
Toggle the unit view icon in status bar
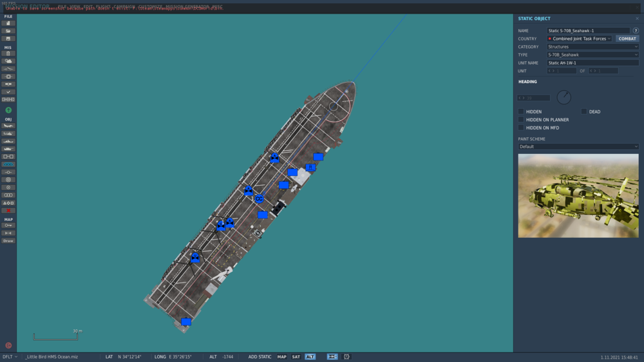(x=332, y=357)
